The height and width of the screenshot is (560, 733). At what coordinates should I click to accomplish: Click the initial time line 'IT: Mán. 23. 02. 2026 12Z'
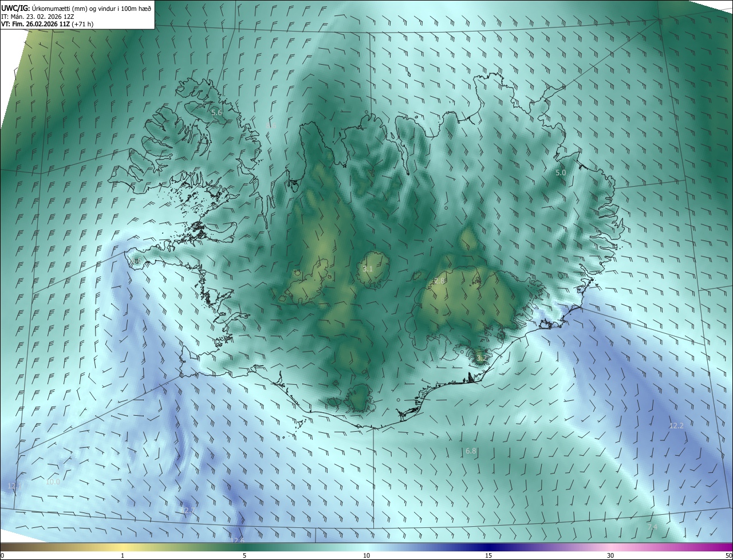point(39,16)
